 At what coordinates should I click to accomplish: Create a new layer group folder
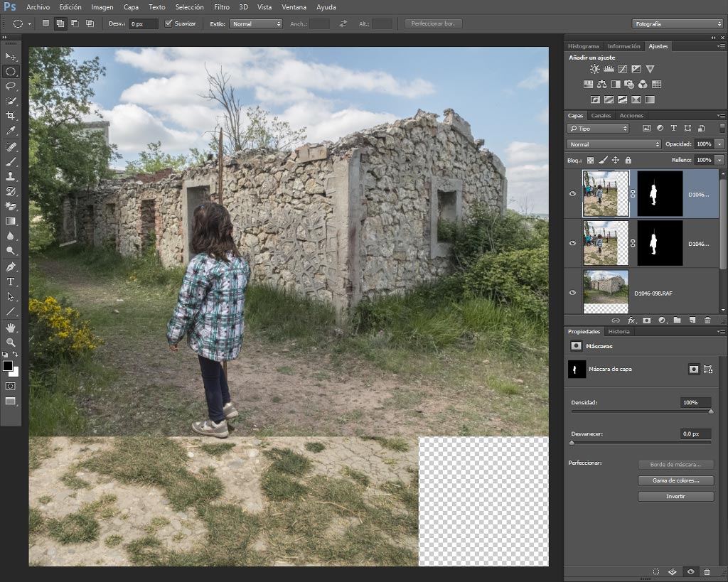coord(677,320)
